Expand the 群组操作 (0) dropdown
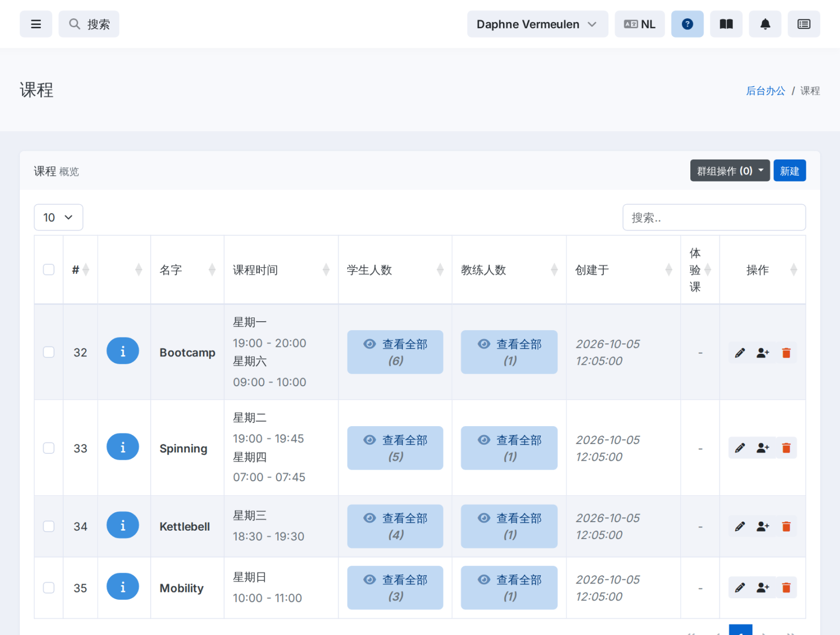Viewport: 840px width, 635px height. (730, 171)
